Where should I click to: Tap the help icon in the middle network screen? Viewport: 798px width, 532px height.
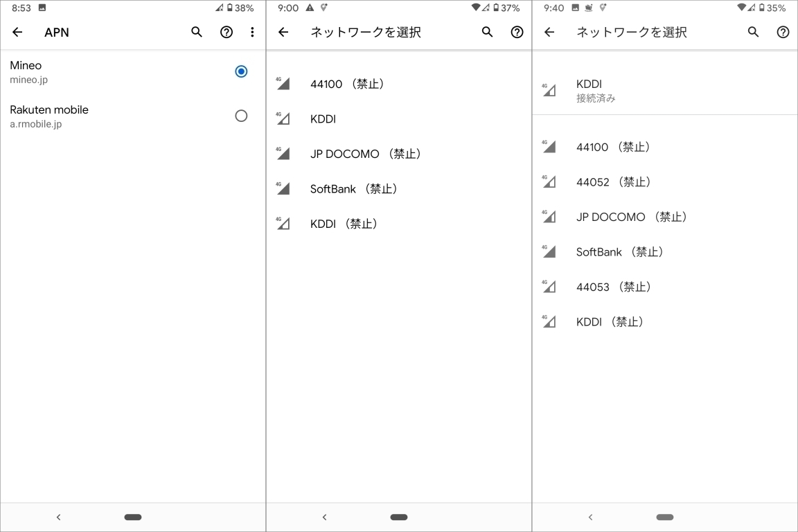click(x=517, y=32)
